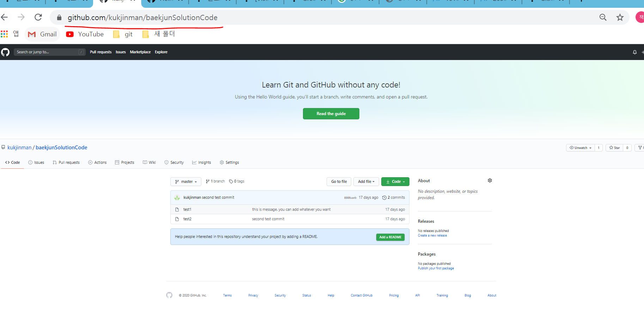Click the GitHub octocat logo in header
The height and width of the screenshot is (329, 644).
point(5,52)
